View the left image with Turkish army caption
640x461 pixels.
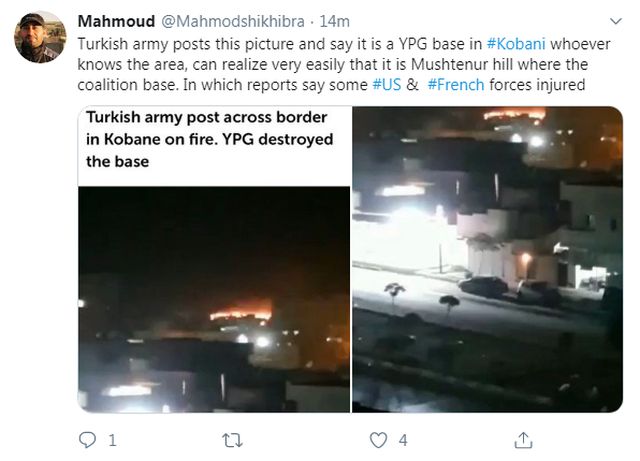tap(214, 259)
